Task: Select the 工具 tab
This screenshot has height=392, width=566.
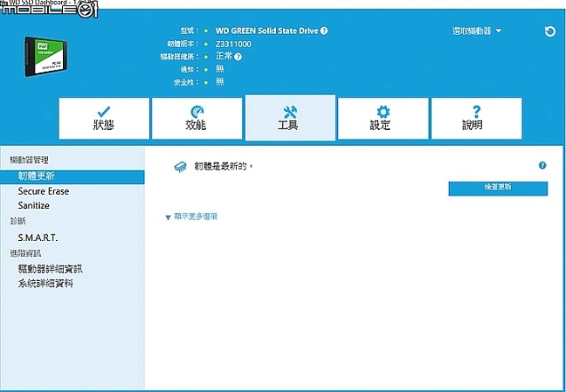Action: (x=290, y=118)
